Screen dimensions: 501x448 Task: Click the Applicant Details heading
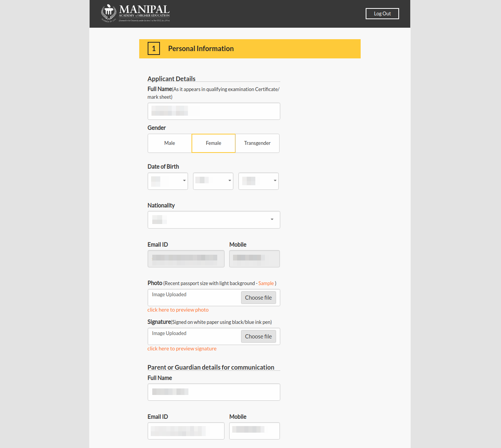[x=171, y=79]
